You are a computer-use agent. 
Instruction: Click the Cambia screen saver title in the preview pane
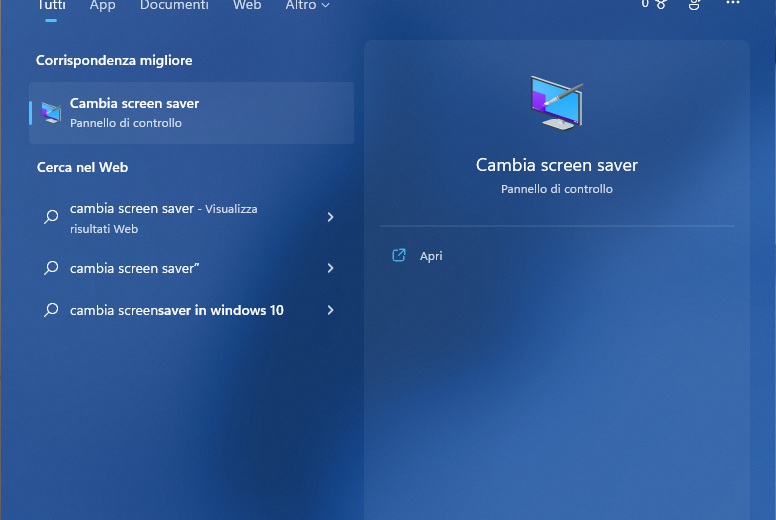pos(557,165)
